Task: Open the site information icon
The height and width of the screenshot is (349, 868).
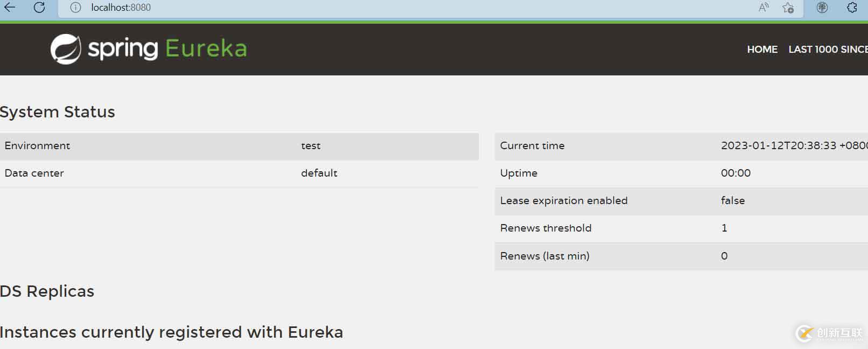Action: coord(75,8)
